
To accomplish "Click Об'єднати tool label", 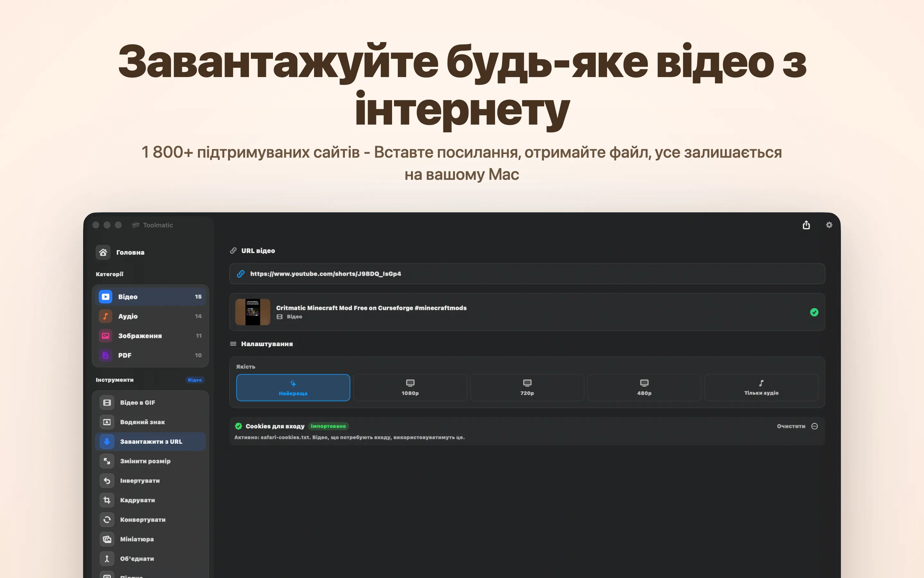I will 137,558.
